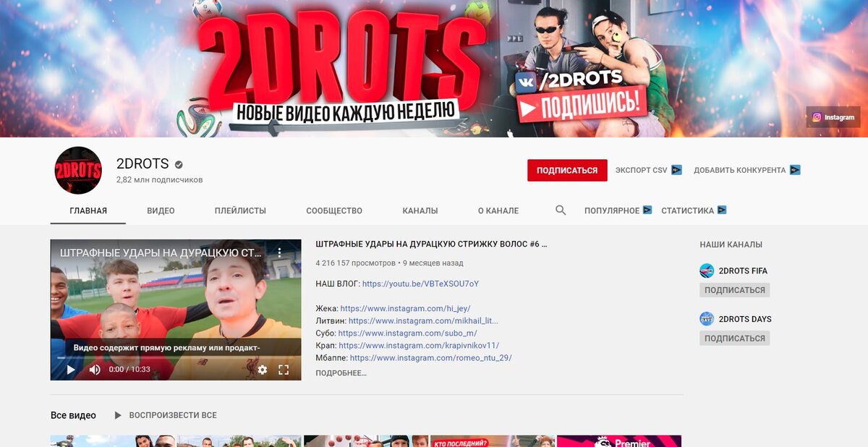Open Жека's instagram hi_jey link
This screenshot has height=447, width=868.
(405, 308)
